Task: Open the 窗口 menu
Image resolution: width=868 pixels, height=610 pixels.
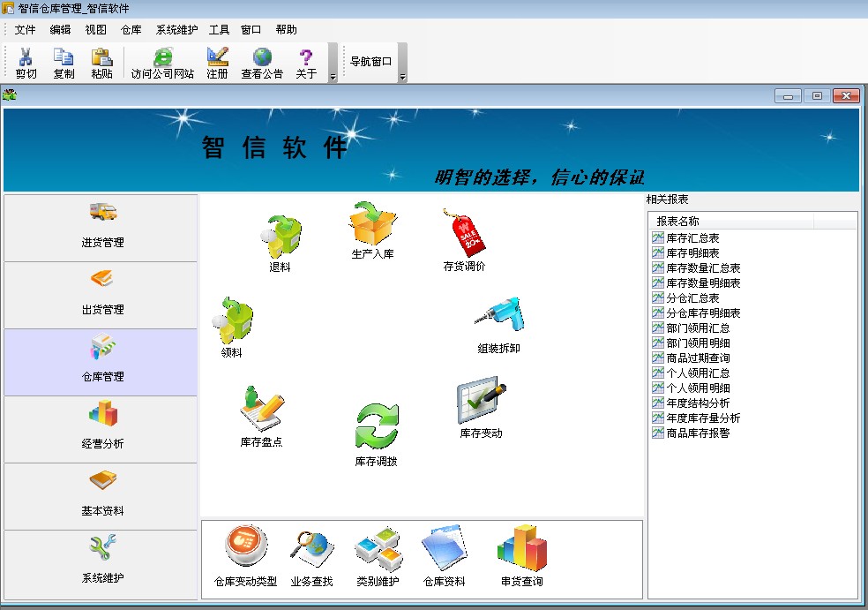Action: tap(251, 30)
